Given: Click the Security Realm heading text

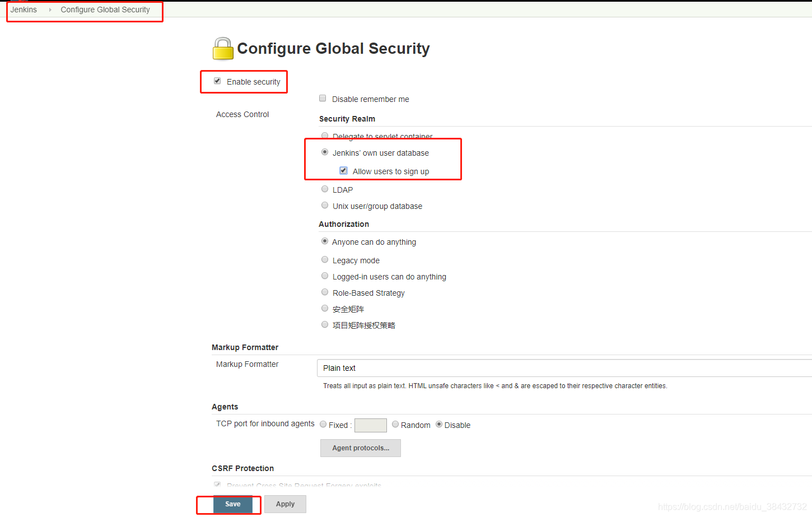Looking at the screenshot, I should pos(347,119).
